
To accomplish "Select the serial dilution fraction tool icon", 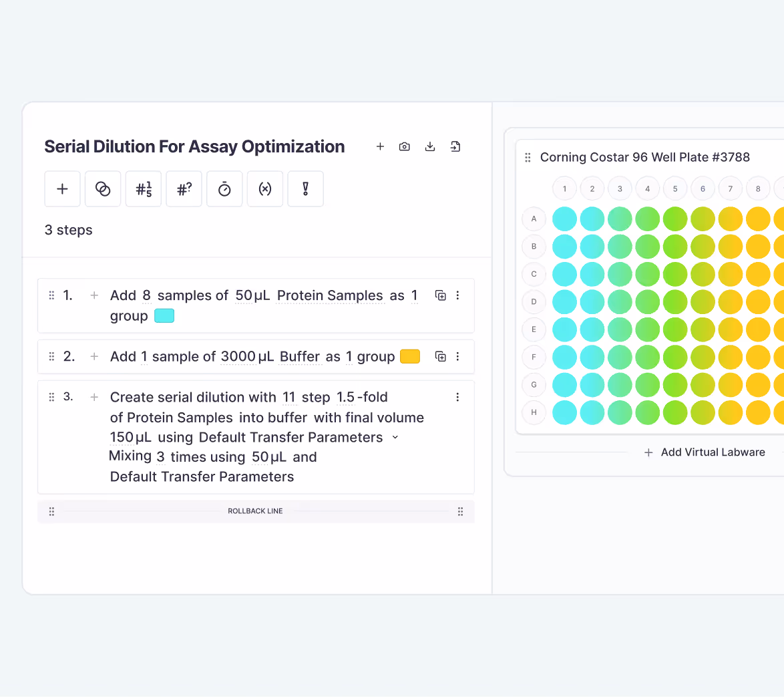I will pos(143,188).
